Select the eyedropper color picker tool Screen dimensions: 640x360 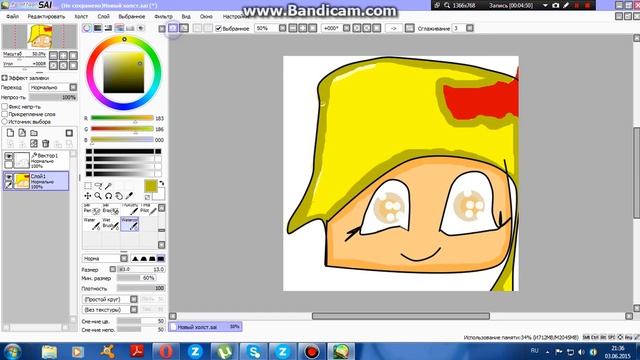tap(129, 196)
